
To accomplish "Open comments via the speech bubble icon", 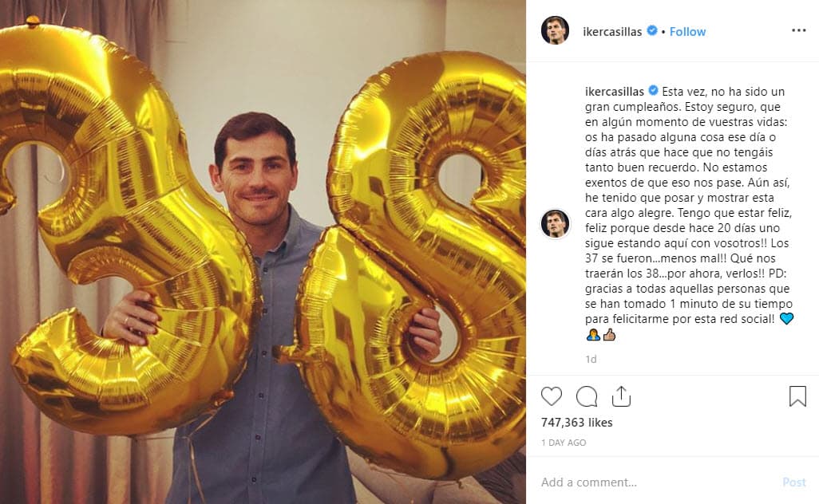I will (x=588, y=396).
